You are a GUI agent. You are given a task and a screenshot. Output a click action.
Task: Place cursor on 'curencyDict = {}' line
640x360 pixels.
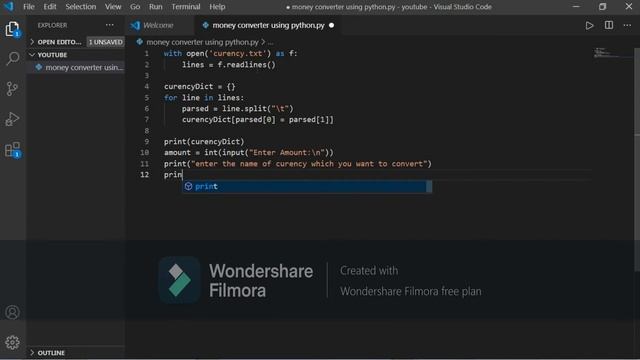(200, 87)
